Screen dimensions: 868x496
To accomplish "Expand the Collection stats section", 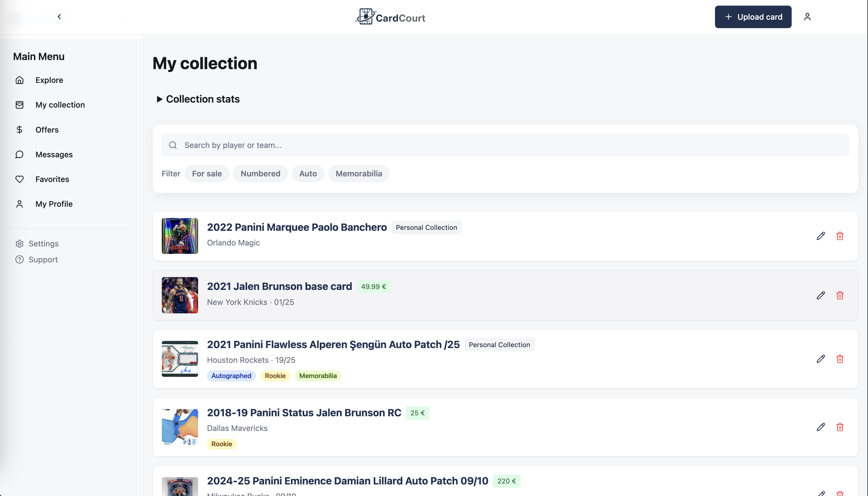I will pos(198,99).
